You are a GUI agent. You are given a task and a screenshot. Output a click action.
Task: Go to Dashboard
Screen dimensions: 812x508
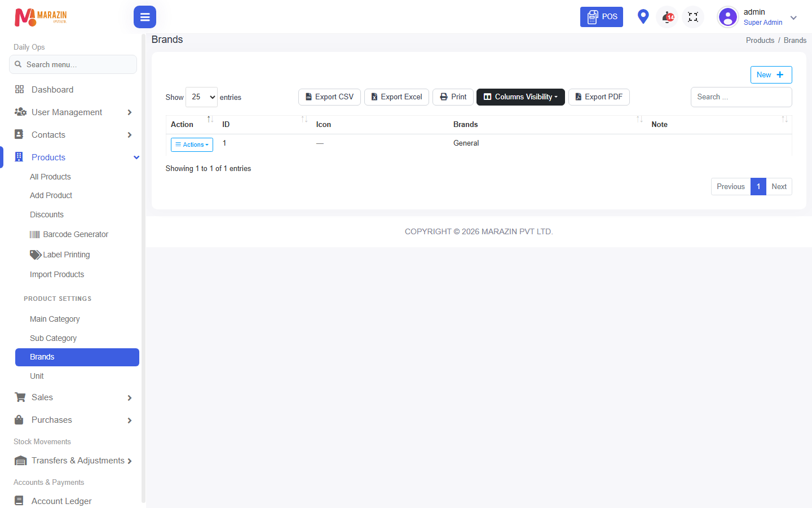pyautogui.click(x=52, y=90)
